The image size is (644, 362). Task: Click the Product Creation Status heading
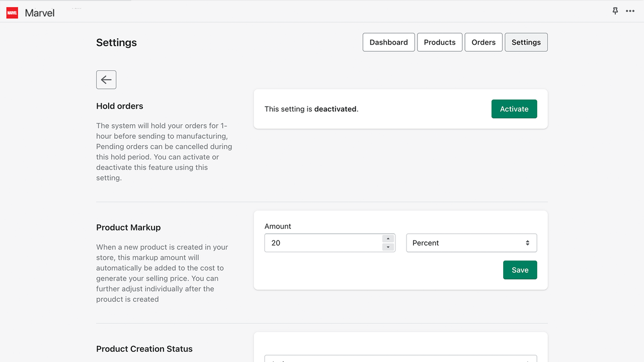click(144, 349)
